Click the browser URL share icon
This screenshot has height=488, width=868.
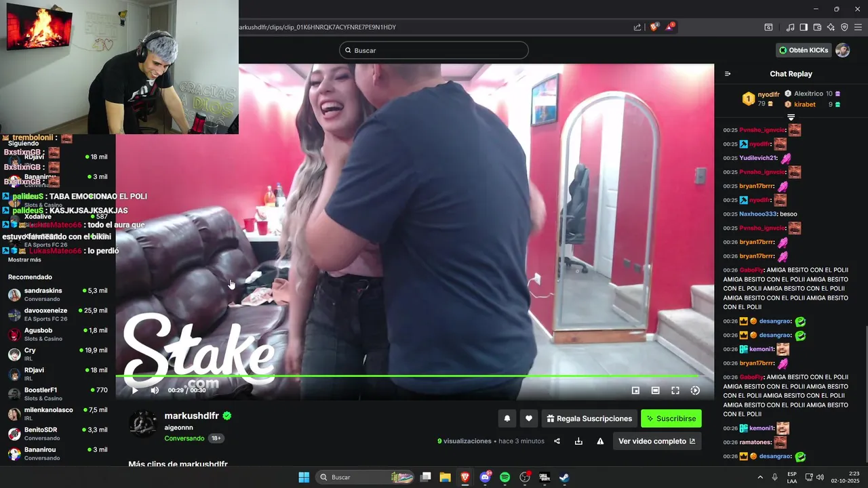(637, 27)
